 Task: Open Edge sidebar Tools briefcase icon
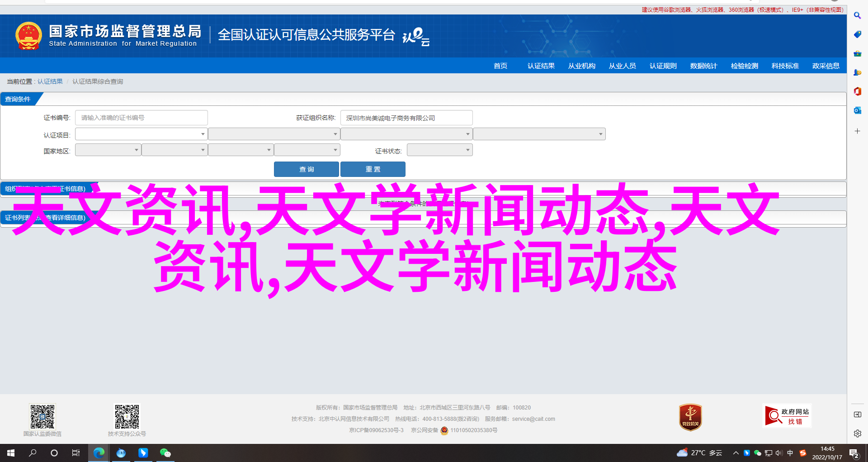857,53
